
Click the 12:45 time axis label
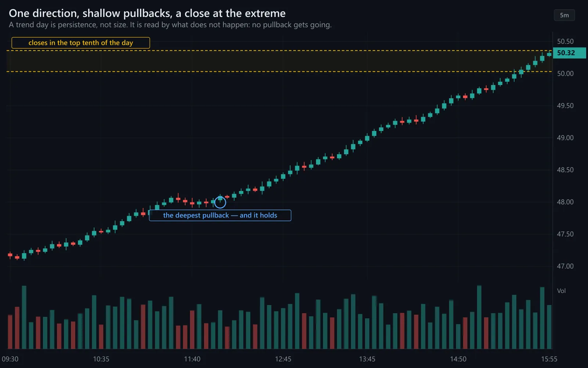pos(283,359)
